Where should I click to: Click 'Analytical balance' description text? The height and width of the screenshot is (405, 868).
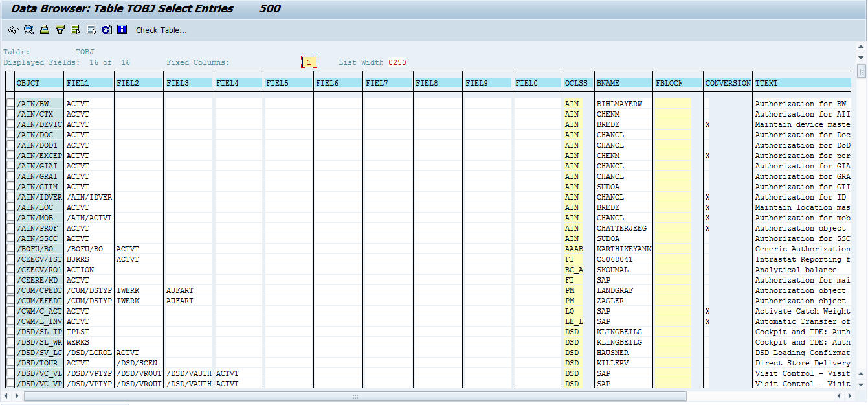(x=796, y=270)
